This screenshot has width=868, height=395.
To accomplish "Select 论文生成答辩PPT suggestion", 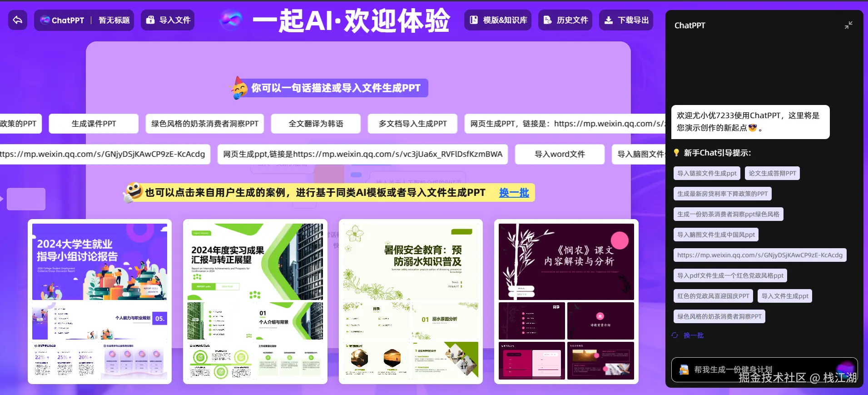I will pos(772,173).
